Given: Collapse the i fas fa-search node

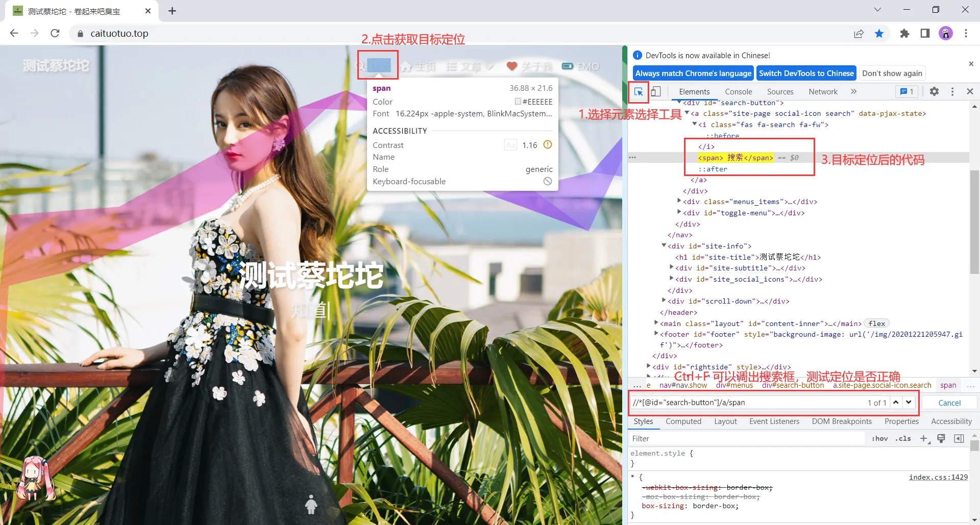Looking at the screenshot, I should pos(695,124).
